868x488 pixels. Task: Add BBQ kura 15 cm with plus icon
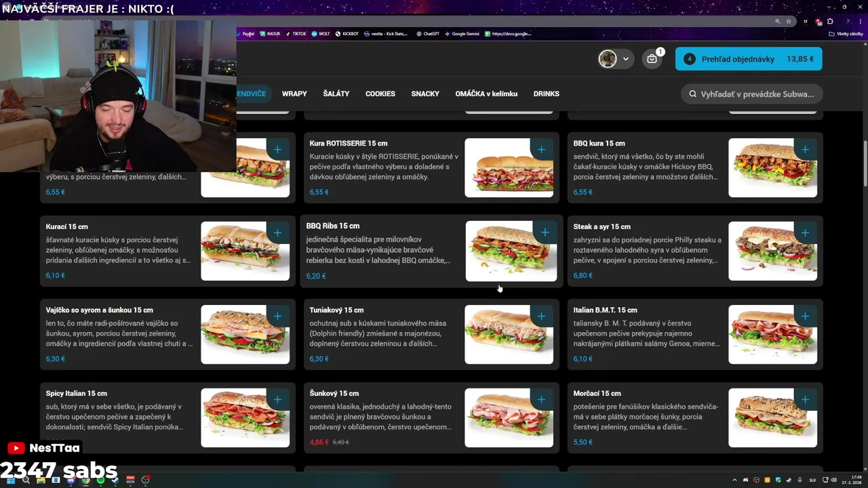tap(805, 149)
